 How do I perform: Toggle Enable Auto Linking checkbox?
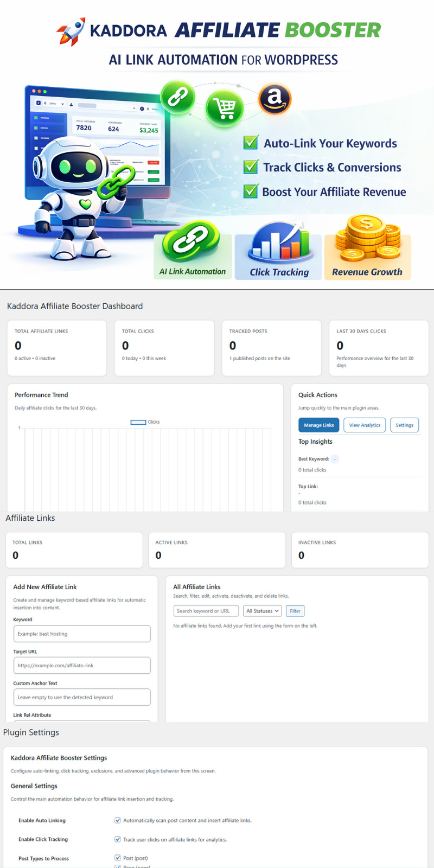tap(118, 820)
